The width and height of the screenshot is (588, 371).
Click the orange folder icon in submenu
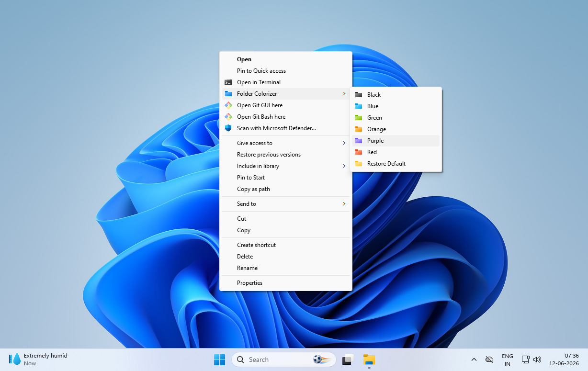pos(359,129)
